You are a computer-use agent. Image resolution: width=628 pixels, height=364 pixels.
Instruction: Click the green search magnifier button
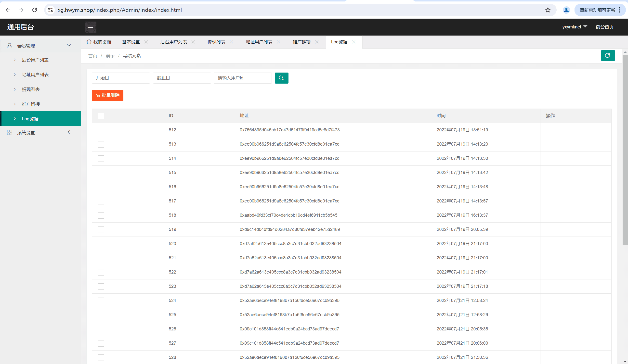(x=281, y=78)
